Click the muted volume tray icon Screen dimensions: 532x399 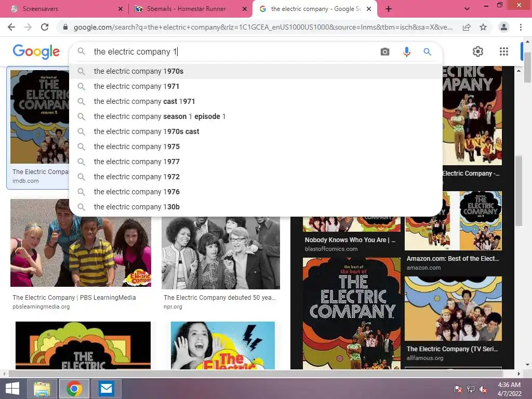pos(483,389)
